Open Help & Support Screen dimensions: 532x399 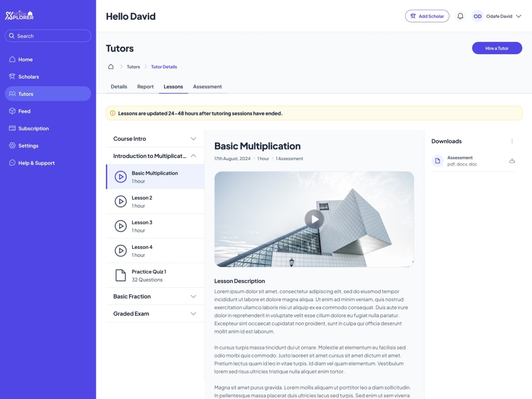pyautogui.click(x=48, y=163)
